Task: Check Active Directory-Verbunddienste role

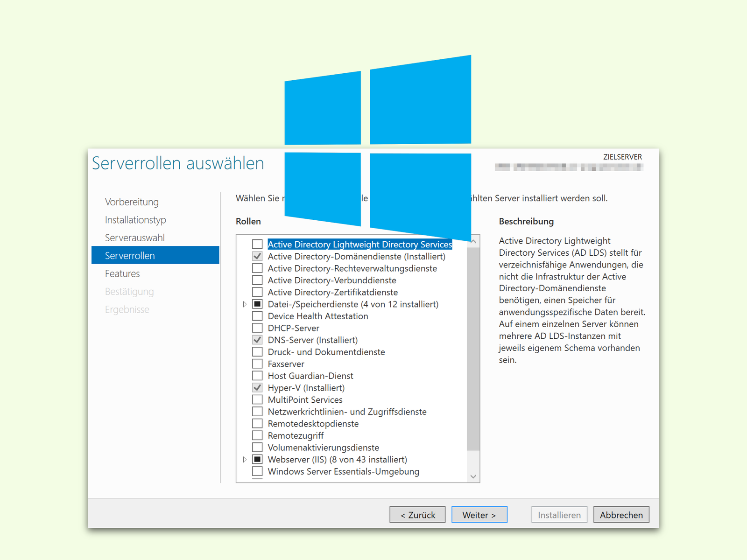Action: pyautogui.click(x=257, y=280)
